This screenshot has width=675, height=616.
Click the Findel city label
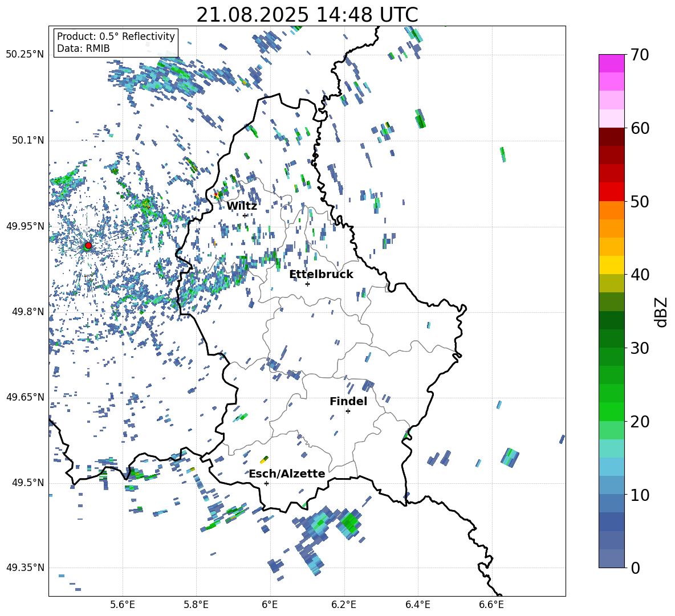348,401
